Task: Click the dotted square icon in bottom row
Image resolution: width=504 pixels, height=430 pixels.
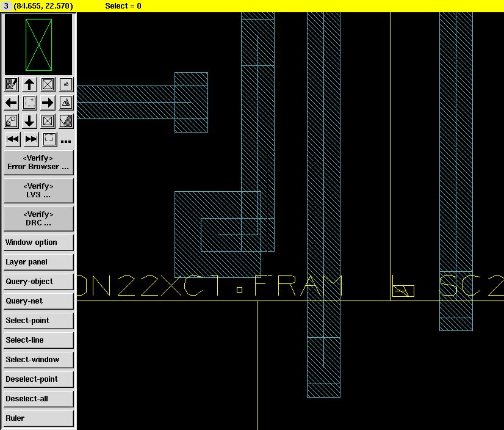Action: click(49, 139)
